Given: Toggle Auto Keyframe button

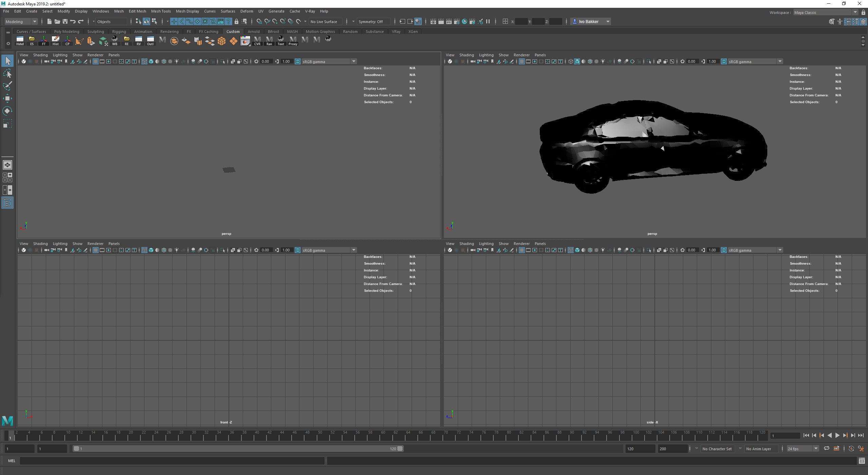Looking at the screenshot, I should (x=851, y=449).
